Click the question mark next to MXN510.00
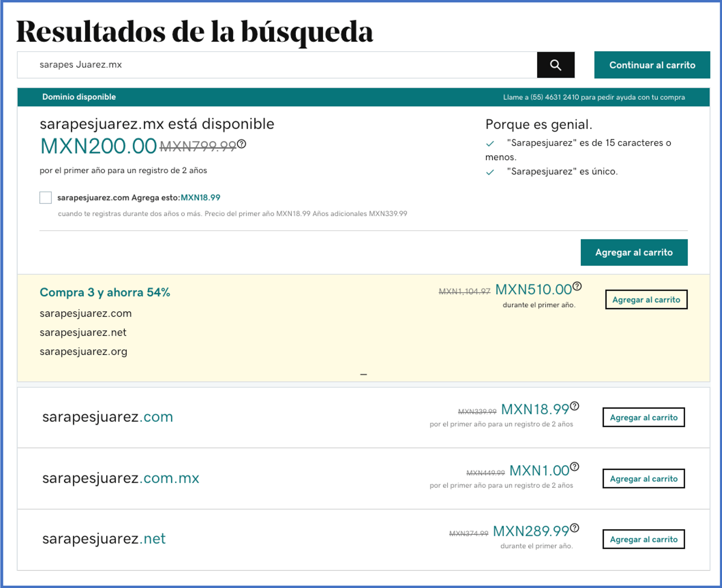 click(577, 286)
